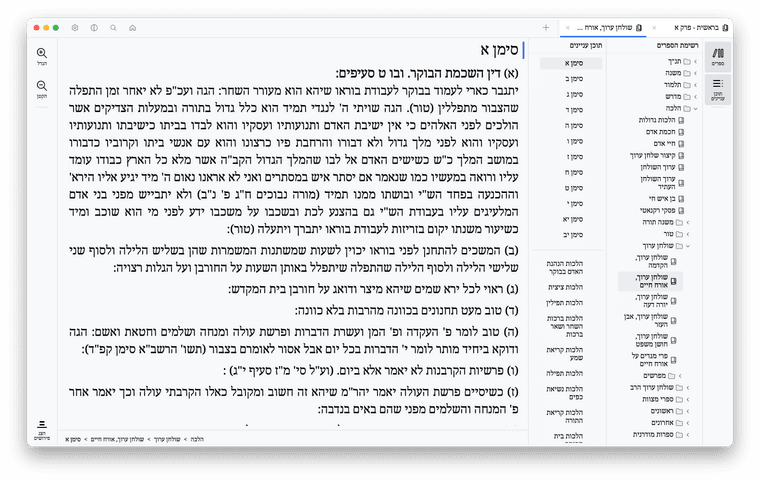760x482 pixels.
Task: Open הלכות ציצית section in contents
Action: pos(567,287)
